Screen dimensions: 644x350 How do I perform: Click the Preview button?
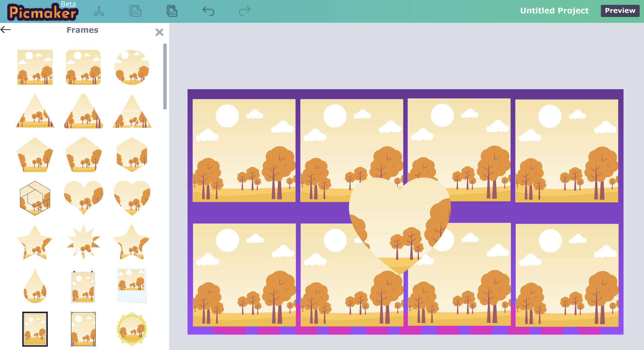[x=620, y=11]
